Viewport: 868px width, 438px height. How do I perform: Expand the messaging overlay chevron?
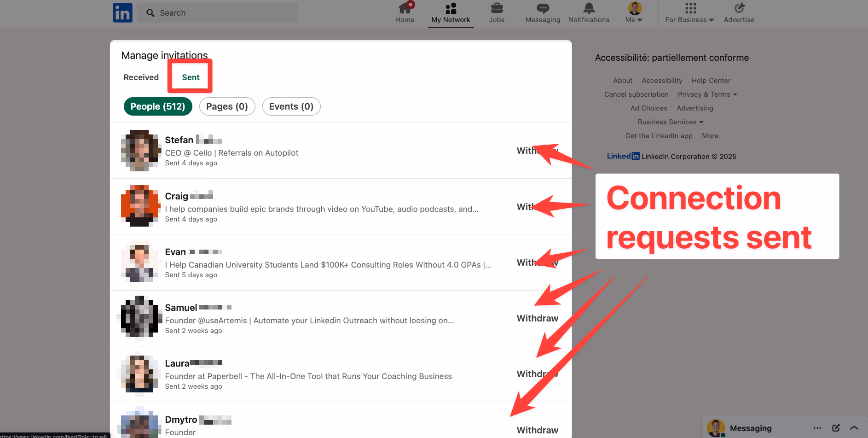click(854, 428)
